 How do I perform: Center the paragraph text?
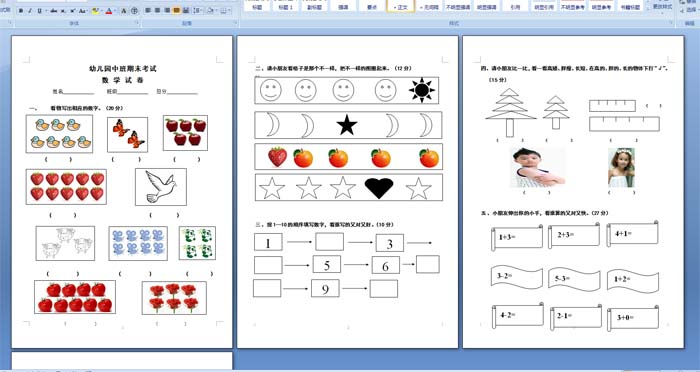158,11
